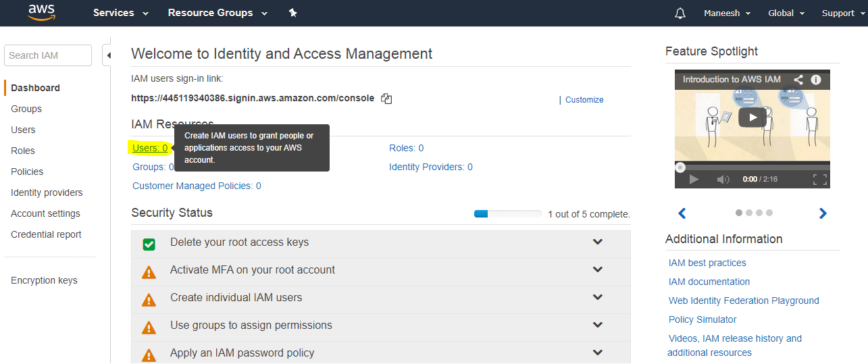Select the first spotlight carousel dot
The width and height of the screenshot is (868, 364).
tap(739, 213)
